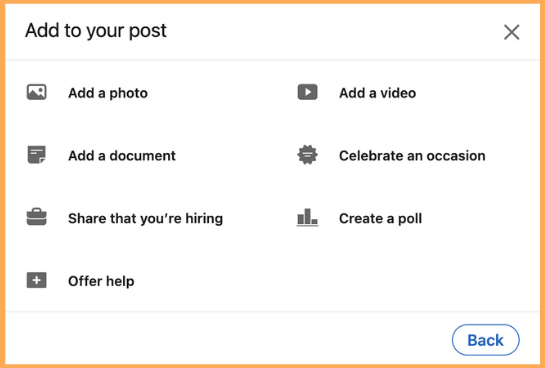Screen dimensions: 545x368
Task: Choose Celebrate an occasion label
Action: click(x=412, y=156)
